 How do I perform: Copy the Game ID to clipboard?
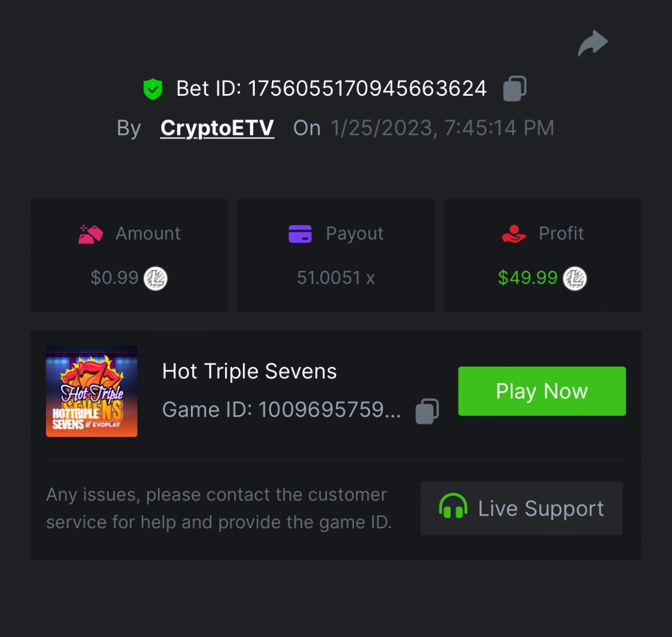(x=427, y=411)
